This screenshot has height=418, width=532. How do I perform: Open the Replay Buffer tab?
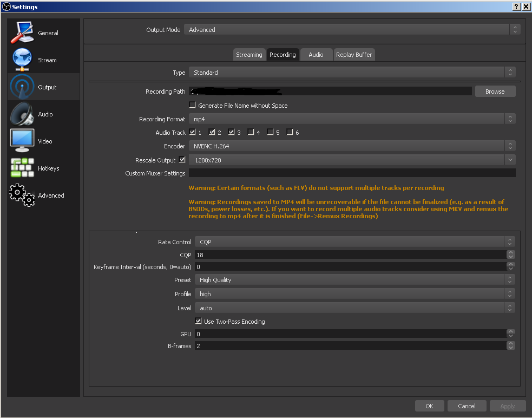point(353,55)
